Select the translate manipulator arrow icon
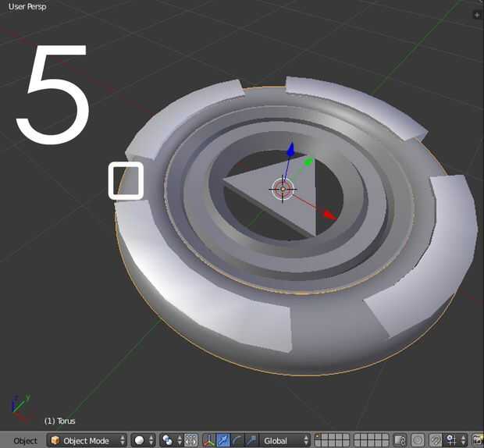 click(x=224, y=441)
